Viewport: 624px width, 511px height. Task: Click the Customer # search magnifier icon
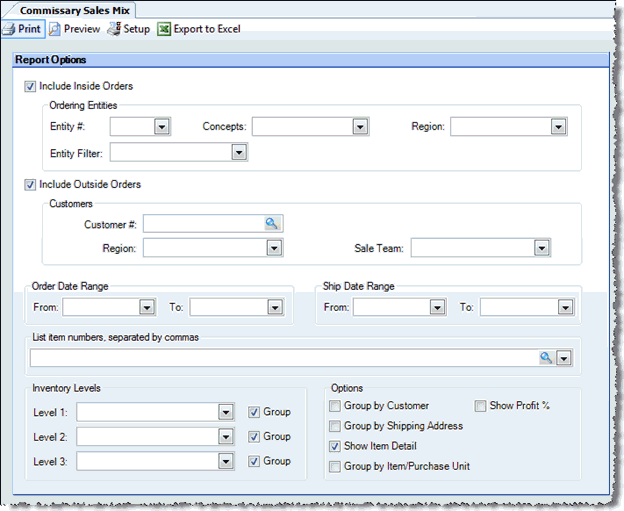[272, 224]
